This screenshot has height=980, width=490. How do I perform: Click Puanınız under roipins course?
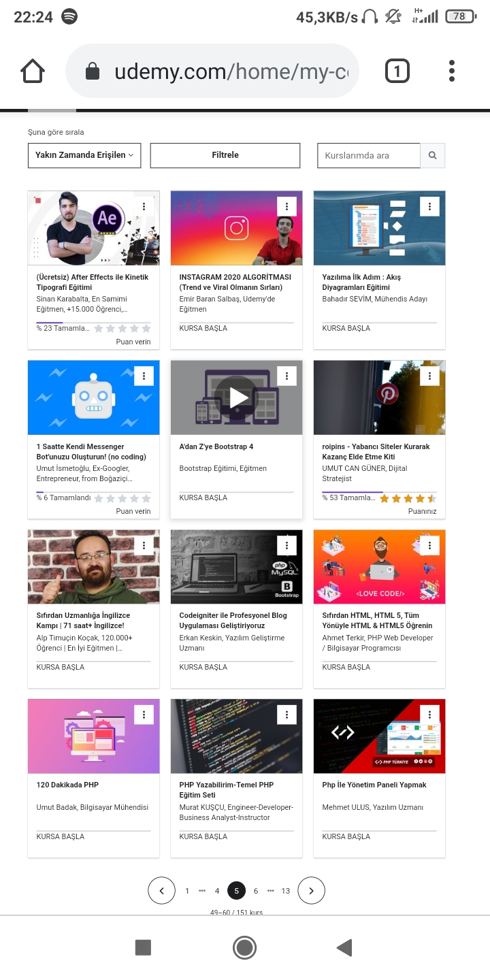tap(423, 511)
